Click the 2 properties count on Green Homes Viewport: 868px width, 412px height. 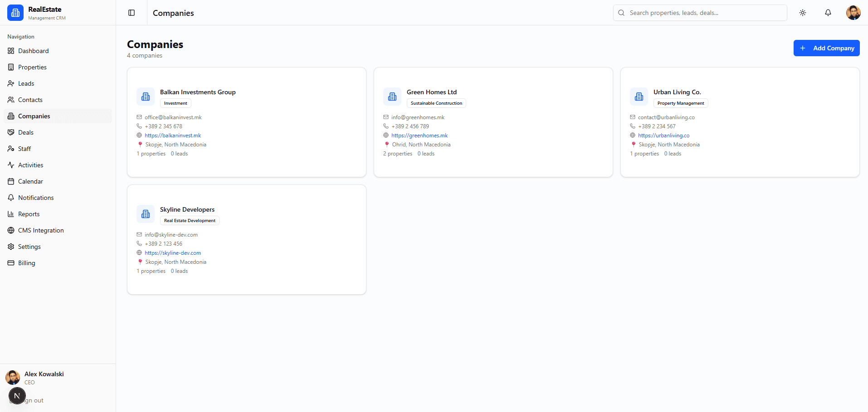pos(398,154)
